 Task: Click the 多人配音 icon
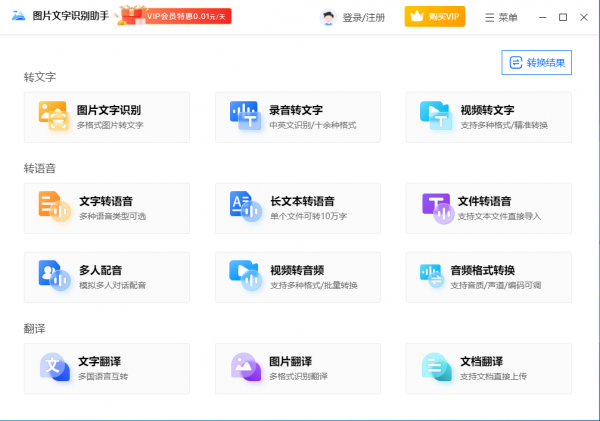point(53,277)
